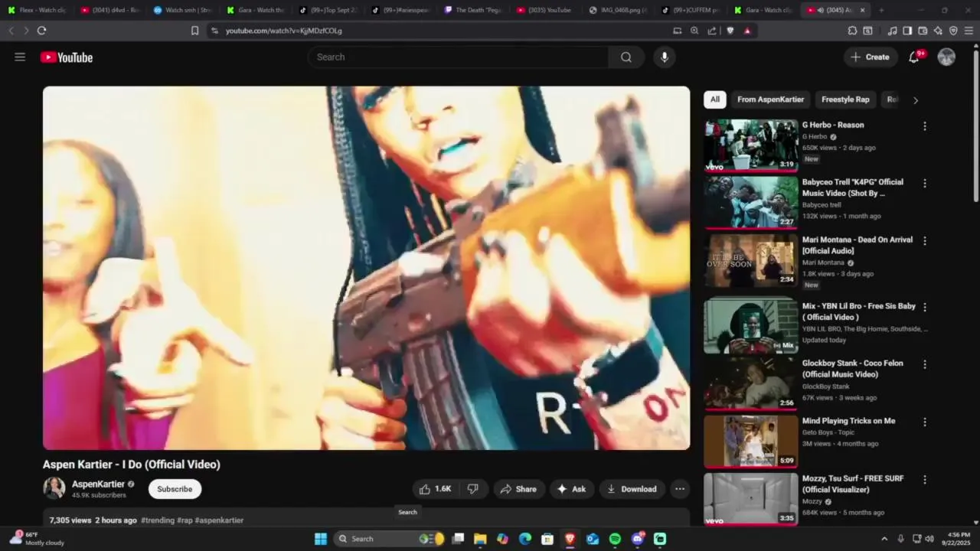Select the All filter chip
Image resolution: width=980 pixels, height=551 pixels.
(714, 99)
